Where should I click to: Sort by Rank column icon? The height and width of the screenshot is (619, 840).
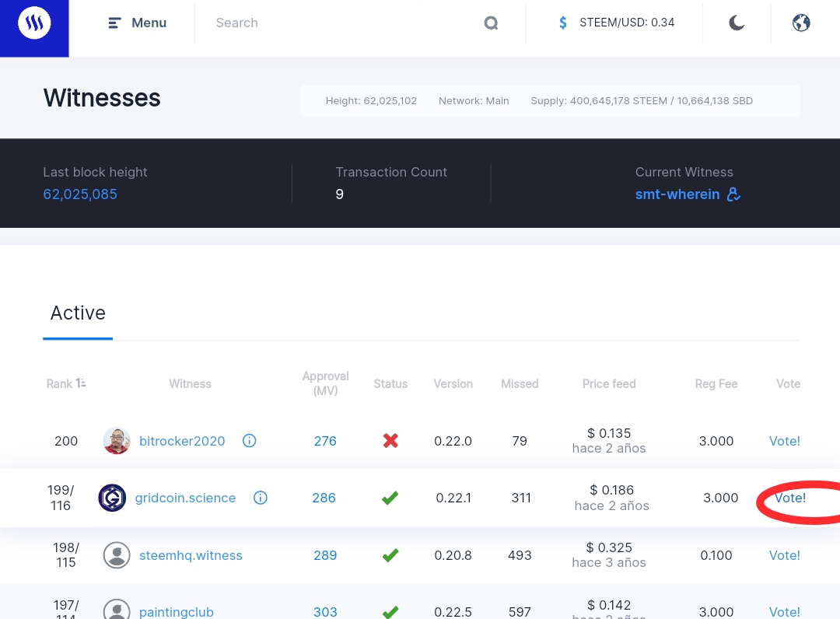[81, 383]
